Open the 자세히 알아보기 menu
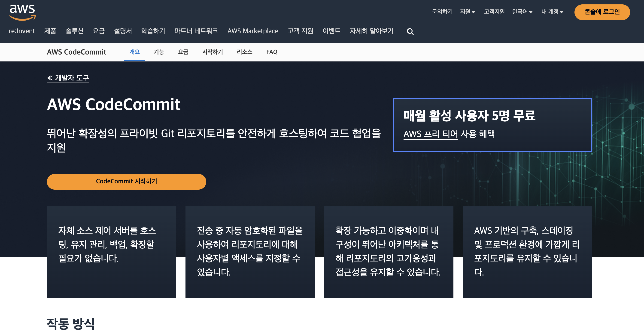This screenshot has height=333, width=644. [371, 31]
